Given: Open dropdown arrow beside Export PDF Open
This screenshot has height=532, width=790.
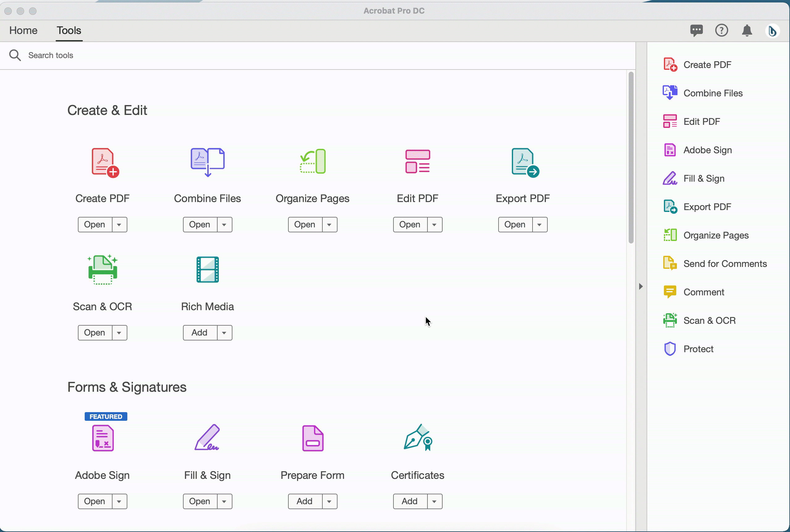Looking at the screenshot, I should [540, 225].
